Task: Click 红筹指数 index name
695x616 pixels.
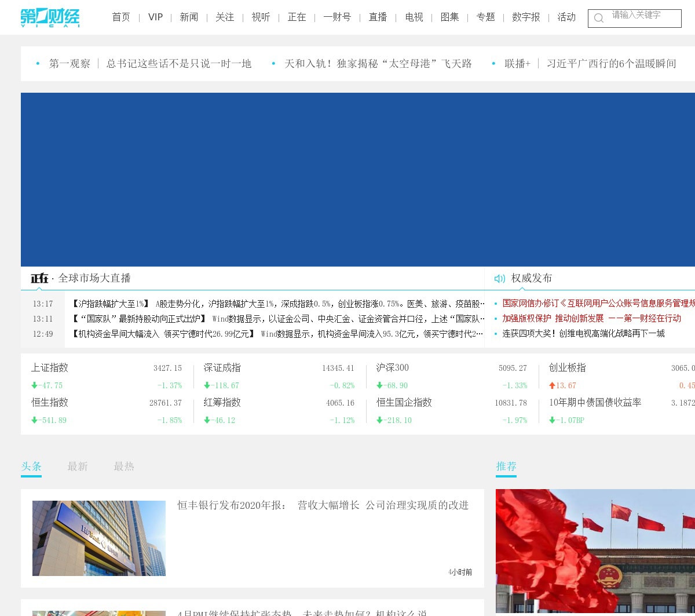Action: click(x=222, y=402)
